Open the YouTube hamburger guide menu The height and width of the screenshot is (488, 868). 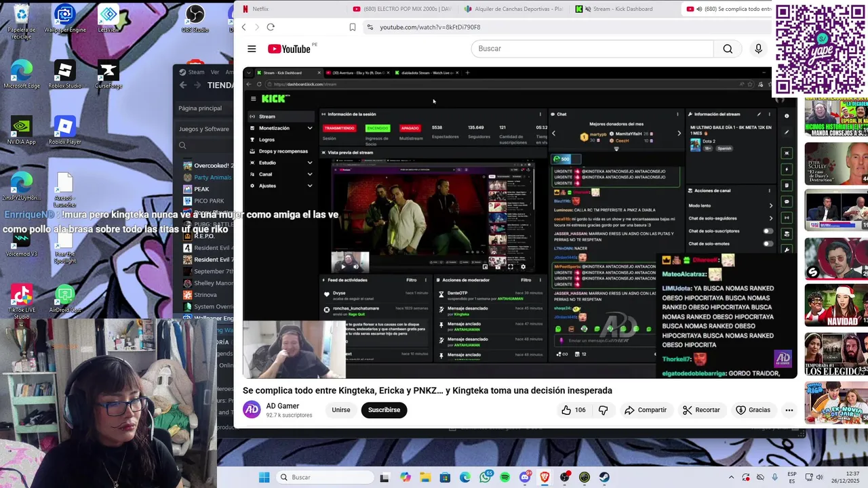pyautogui.click(x=252, y=49)
